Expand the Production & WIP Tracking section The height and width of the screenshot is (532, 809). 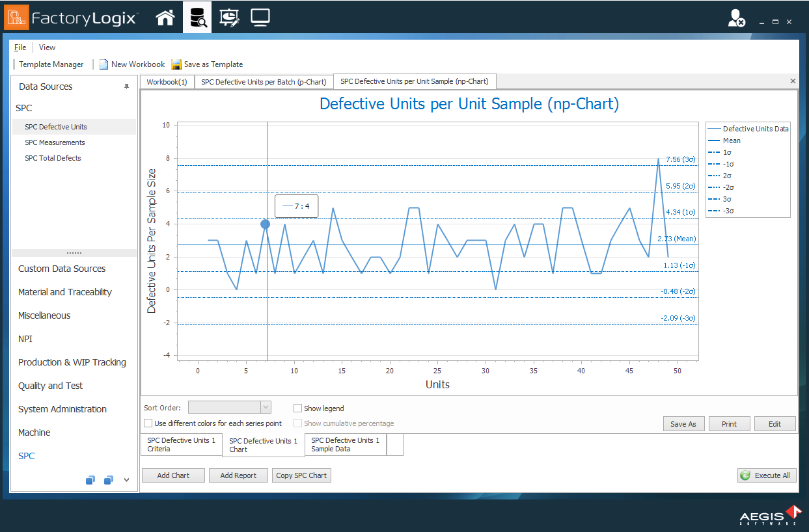point(72,362)
